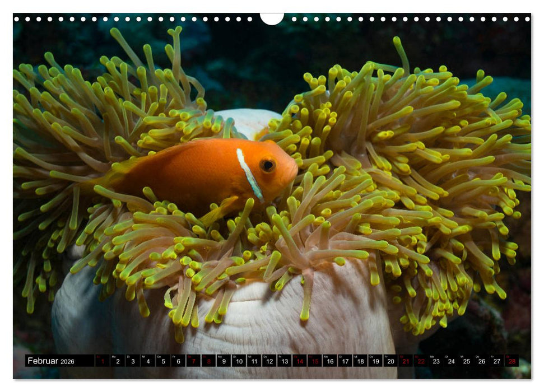Screen dimensions: 544x392
Task: Select date 12 in the date strip
Action: 269,361
